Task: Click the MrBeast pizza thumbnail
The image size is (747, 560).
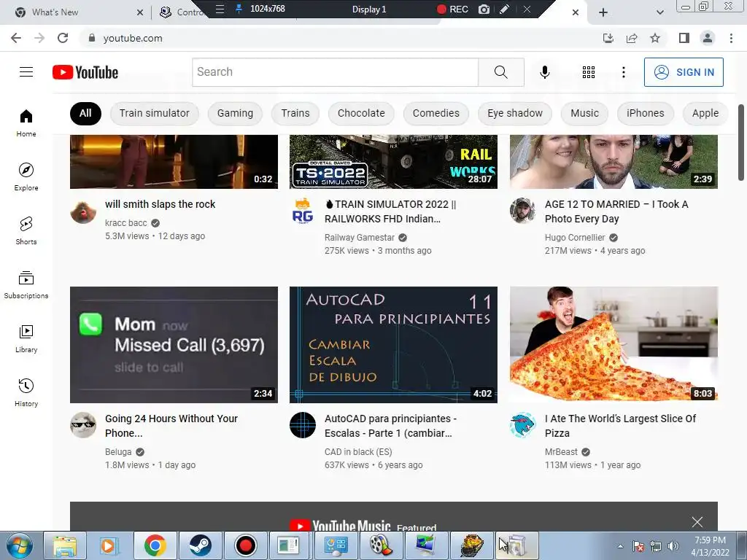Action: (x=614, y=345)
